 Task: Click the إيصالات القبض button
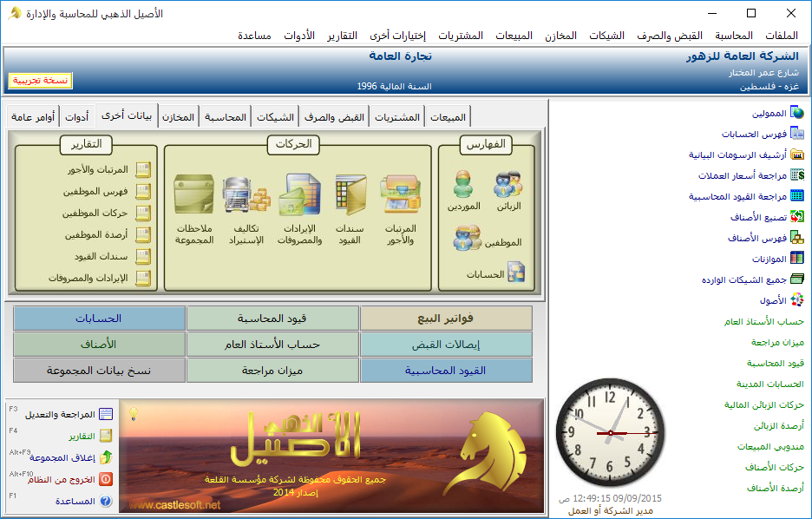(446, 344)
